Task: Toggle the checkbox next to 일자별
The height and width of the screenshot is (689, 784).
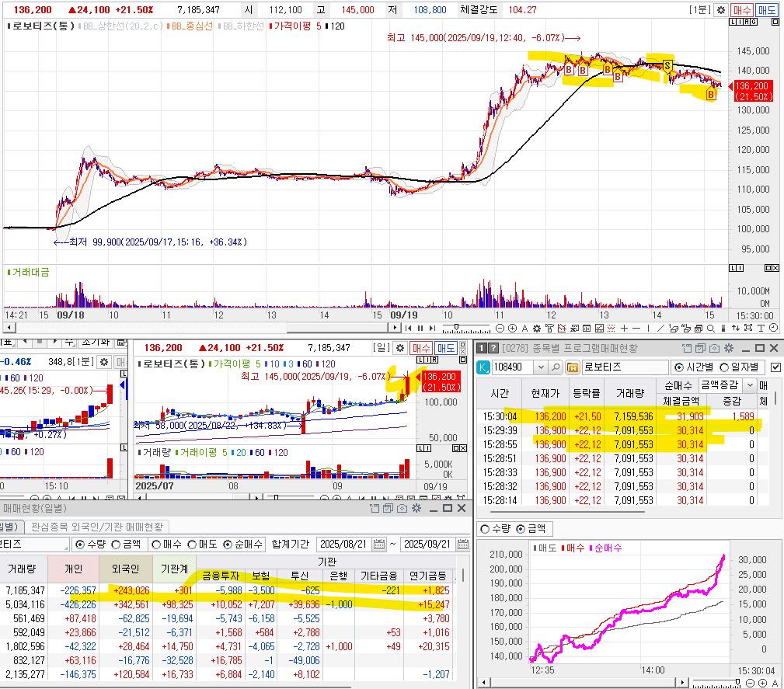Action: pos(775,367)
